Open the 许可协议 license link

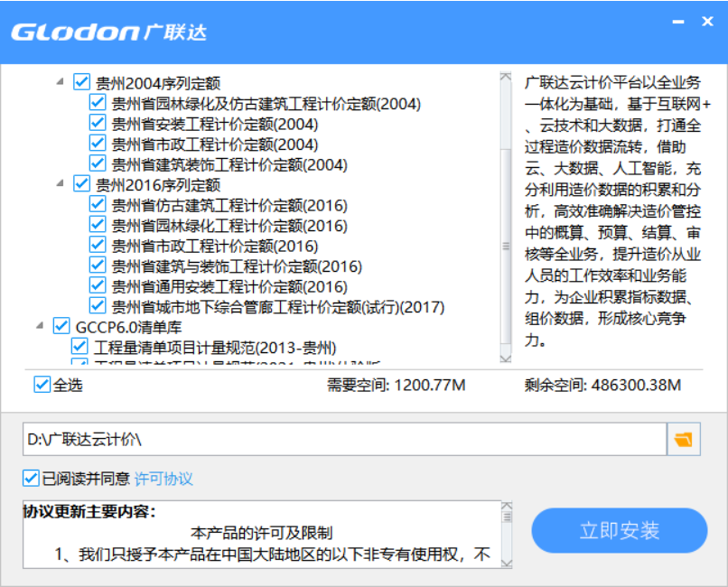pos(163,479)
